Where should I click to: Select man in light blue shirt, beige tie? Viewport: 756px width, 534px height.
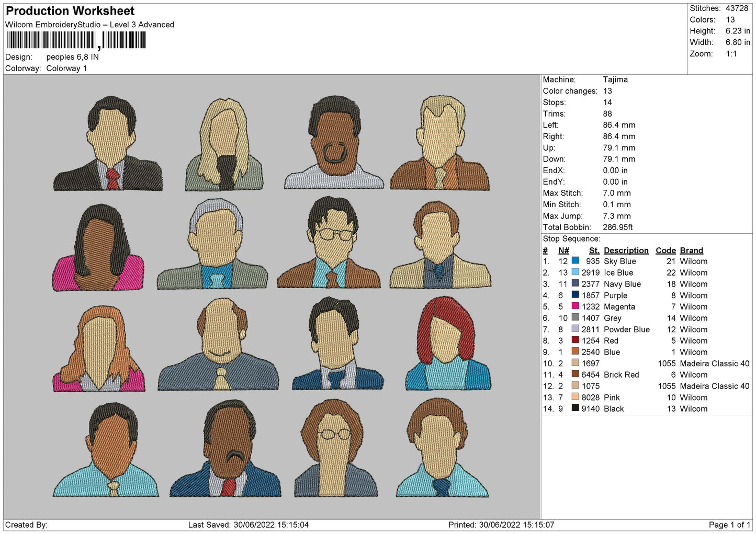[x=106, y=450]
